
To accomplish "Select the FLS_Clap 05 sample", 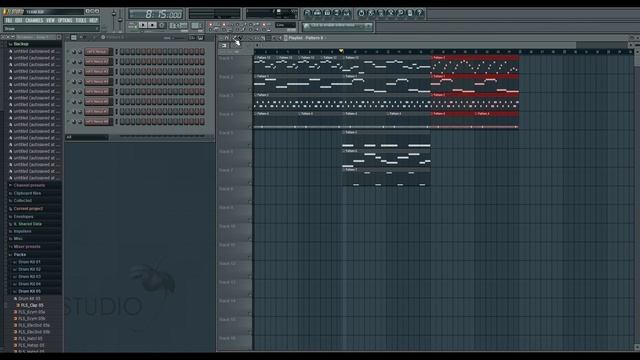I will pos(32,305).
